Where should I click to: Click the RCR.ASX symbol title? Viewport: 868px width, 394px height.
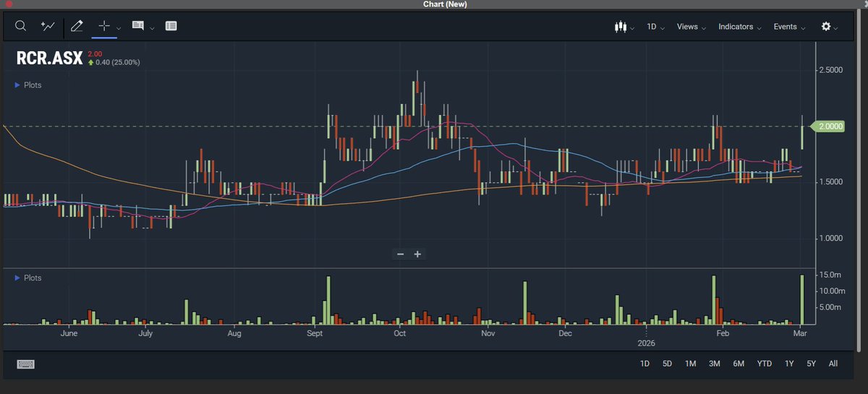49,59
